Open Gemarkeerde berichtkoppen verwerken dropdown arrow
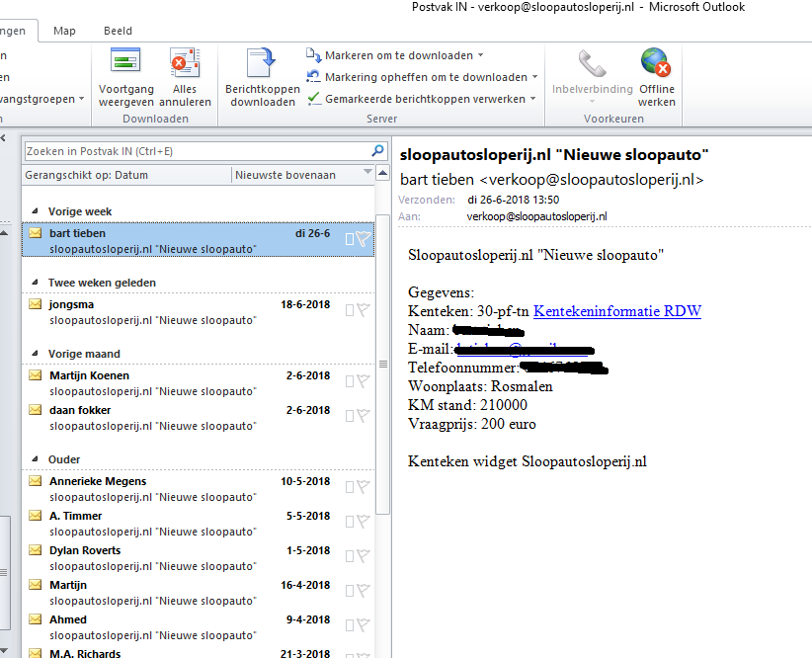Screen dimensions: 812x658 tap(532, 99)
